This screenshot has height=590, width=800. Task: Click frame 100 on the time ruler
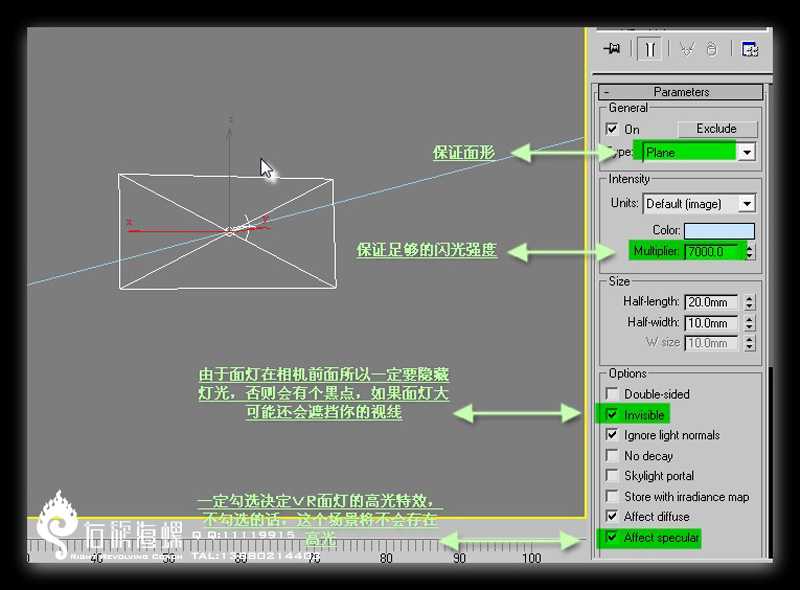click(531, 558)
